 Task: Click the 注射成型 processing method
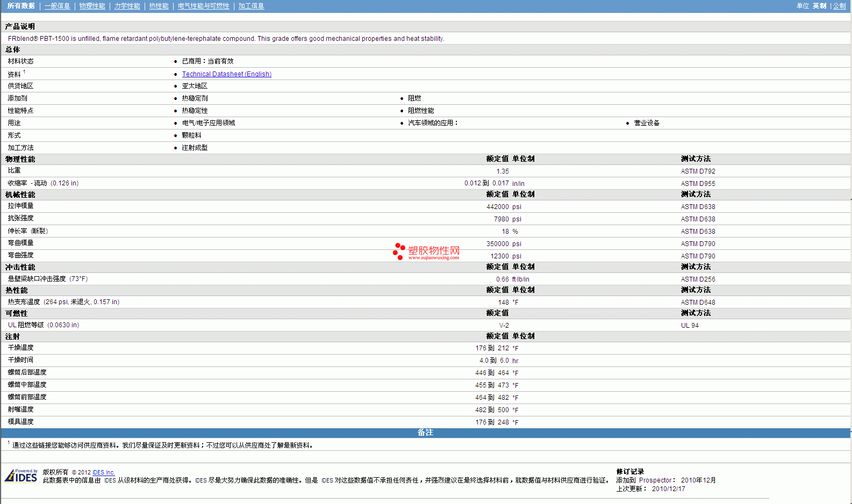click(x=195, y=148)
